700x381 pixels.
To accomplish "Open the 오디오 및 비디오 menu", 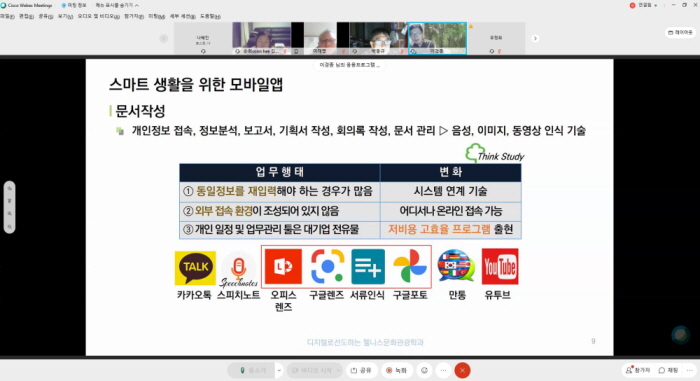I will (98, 17).
